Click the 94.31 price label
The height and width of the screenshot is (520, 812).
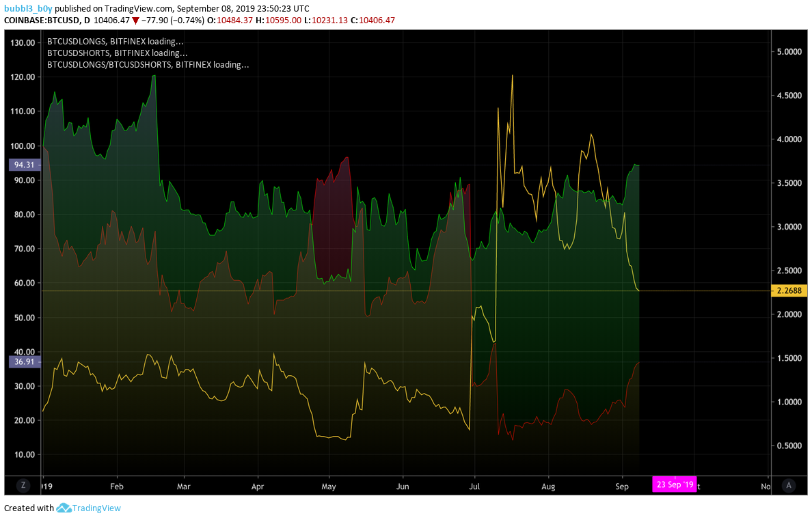tap(25, 165)
